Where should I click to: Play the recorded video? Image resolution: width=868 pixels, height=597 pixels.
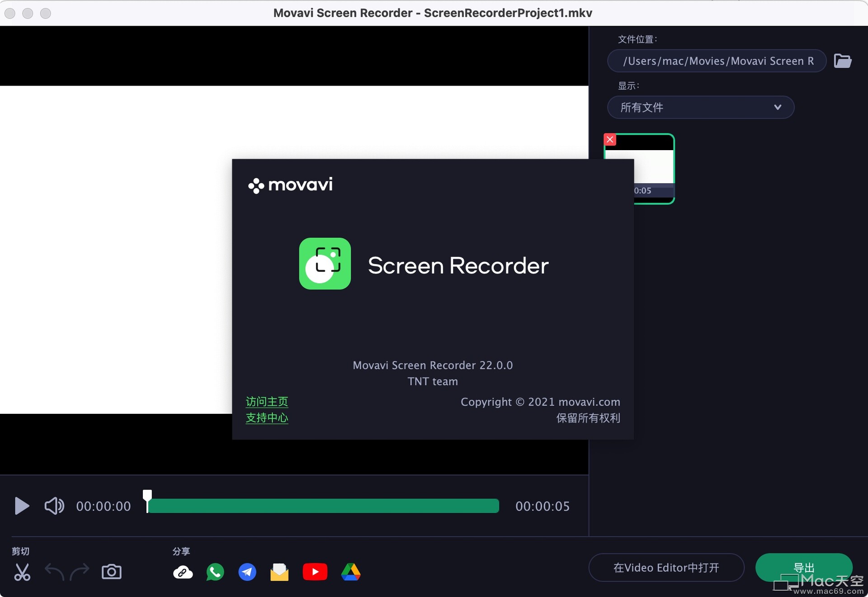pyautogui.click(x=22, y=506)
